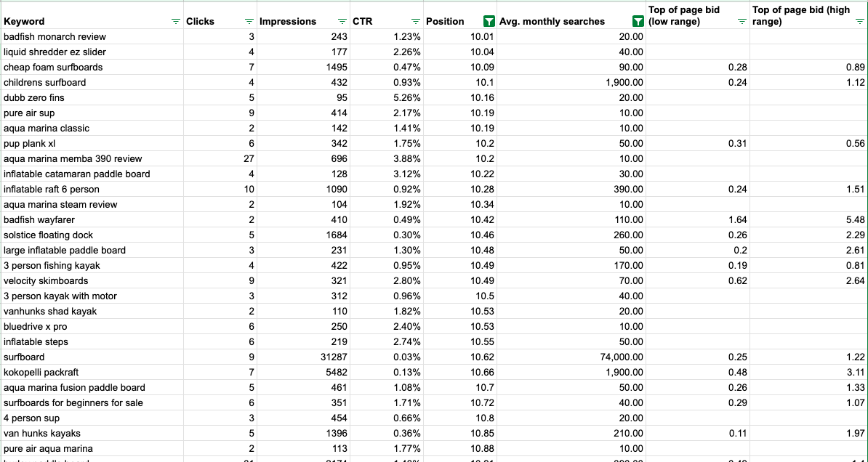
Task: Open the filter icon on the Keyword column
Action: (175, 22)
